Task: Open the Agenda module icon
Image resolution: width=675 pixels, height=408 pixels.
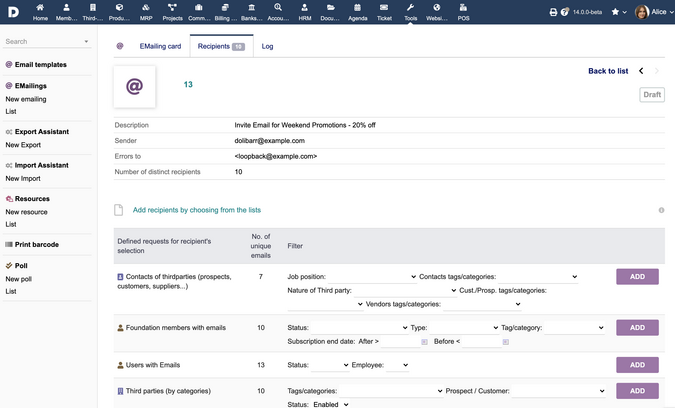Action: click(358, 7)
